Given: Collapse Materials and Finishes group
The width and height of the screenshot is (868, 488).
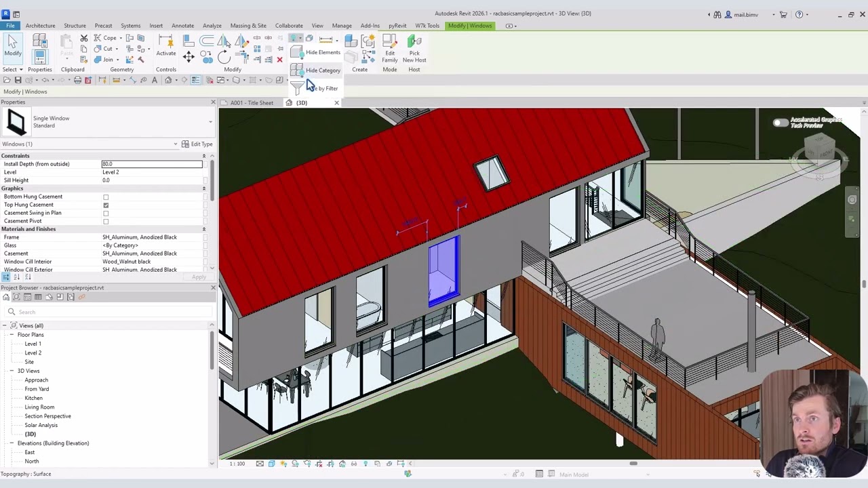Looking at the screenshot, I should [203, 229].
